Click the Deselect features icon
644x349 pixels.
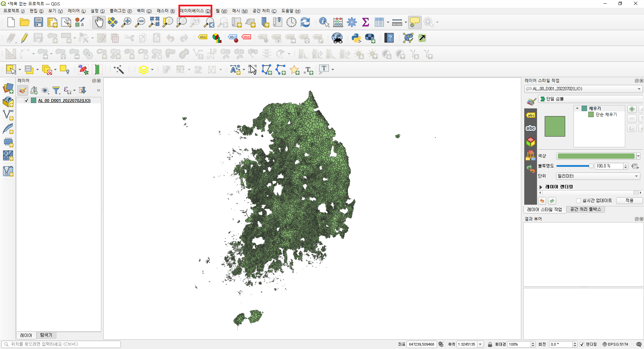(47, 70)
